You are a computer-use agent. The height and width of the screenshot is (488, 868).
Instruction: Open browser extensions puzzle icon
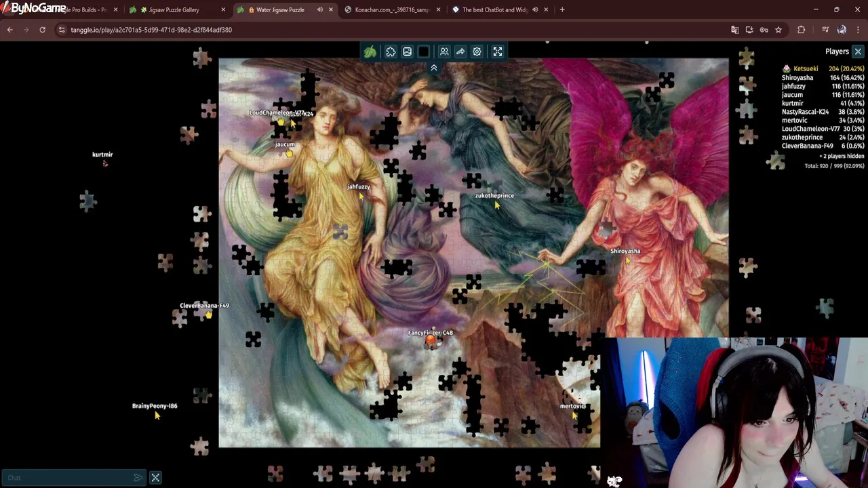pyautogui.click(x=802, y=30)
